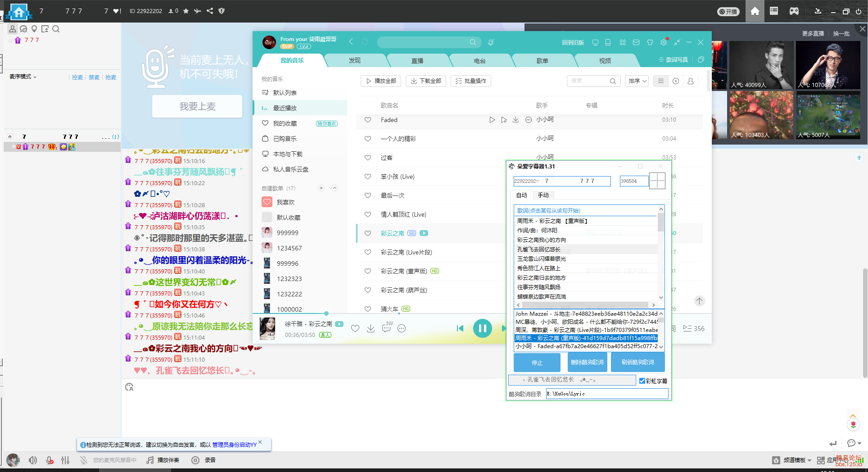
Task: Open comments for the current song
Action: tap(386, 328)
